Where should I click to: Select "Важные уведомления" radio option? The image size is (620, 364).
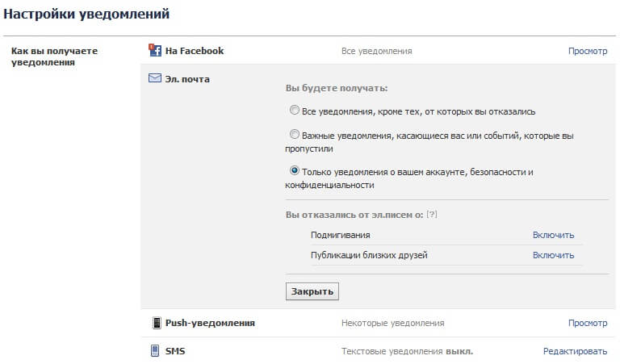coord(294,135)
